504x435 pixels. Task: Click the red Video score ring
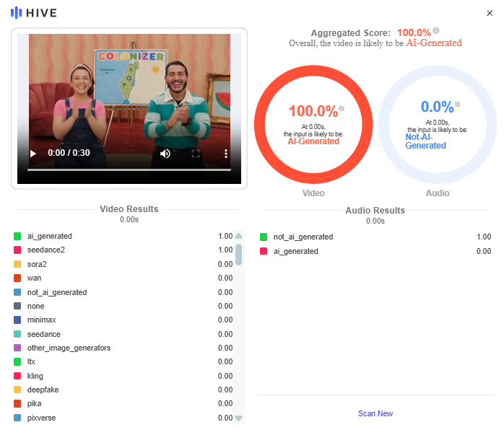coord(313,125)
